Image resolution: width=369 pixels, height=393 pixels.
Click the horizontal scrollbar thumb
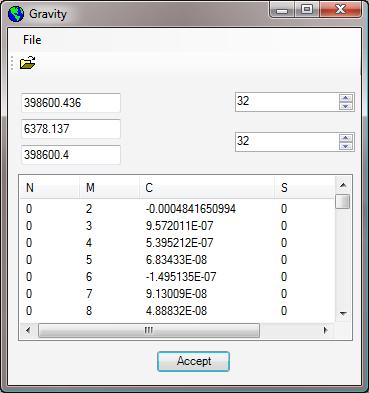pos(149,330)
